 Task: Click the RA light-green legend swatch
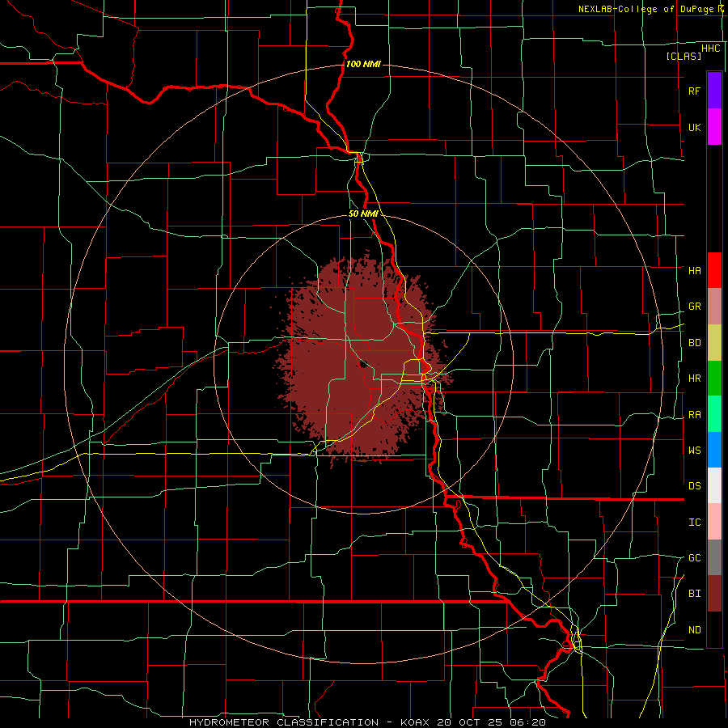coord(714,414)
